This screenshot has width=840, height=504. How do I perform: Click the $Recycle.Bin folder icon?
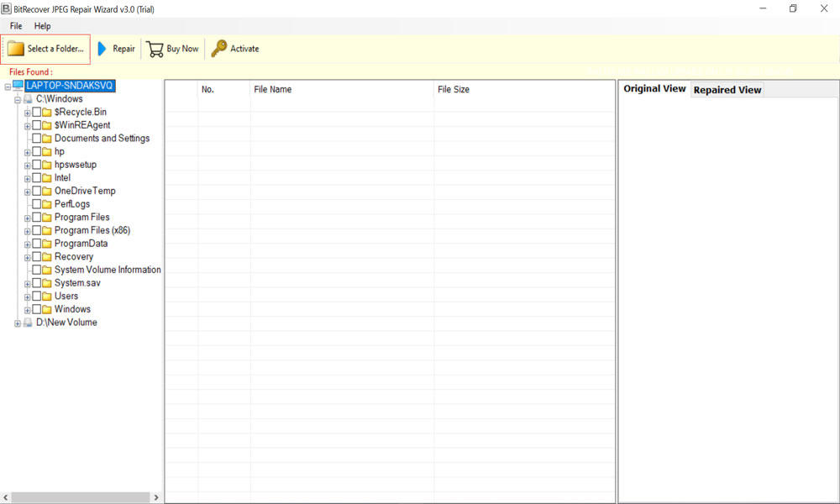[x=46, y=112]
